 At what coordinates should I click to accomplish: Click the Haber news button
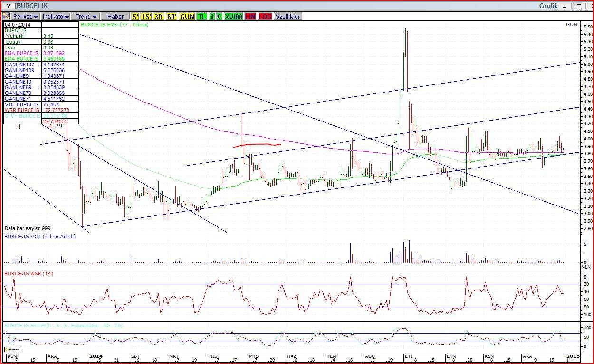click(x=115, y=16)
